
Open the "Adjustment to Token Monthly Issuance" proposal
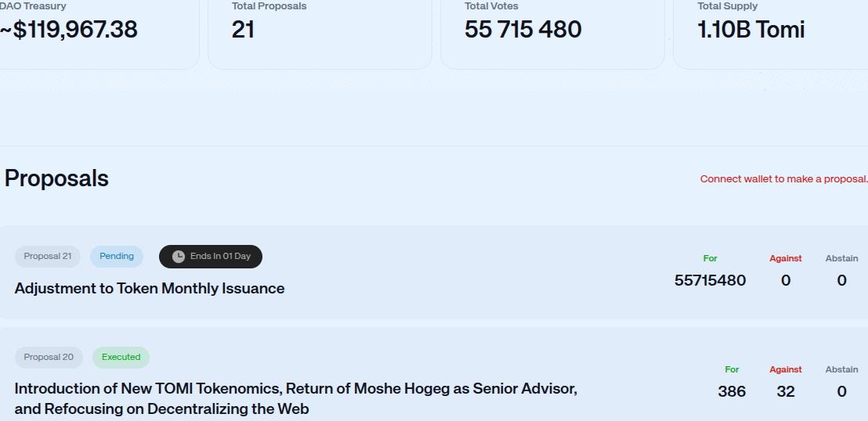pos(150,289)
